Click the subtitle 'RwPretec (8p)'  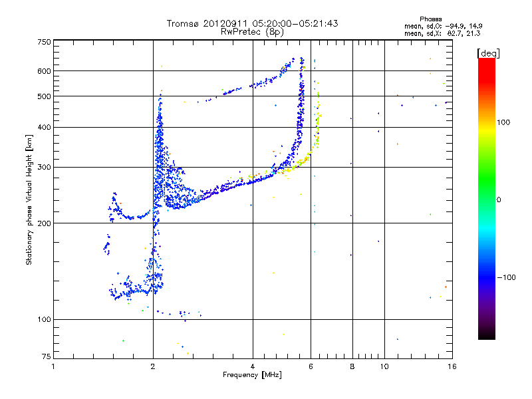[x=252, y=32]
